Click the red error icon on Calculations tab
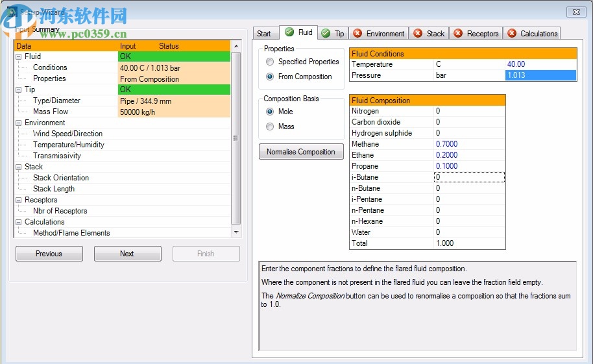Viewport: 593px width, 364px height. pyautogui.click(x=512, y=33)
